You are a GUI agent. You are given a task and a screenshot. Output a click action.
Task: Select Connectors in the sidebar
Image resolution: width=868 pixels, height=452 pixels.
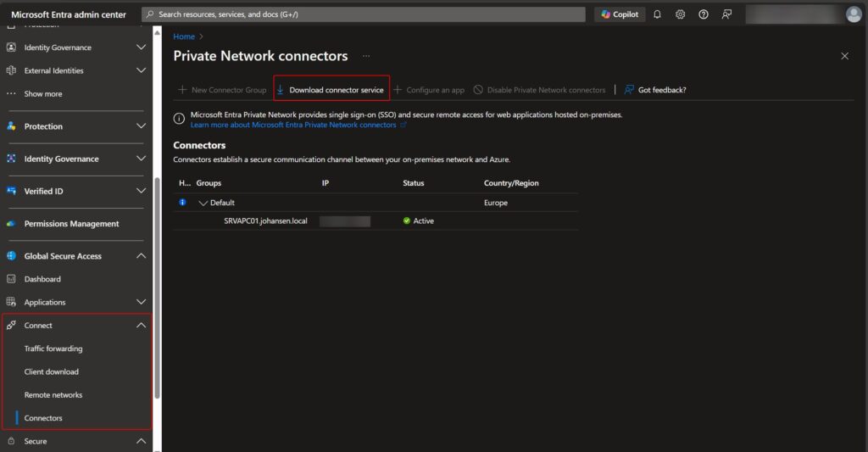pos(43,418)
